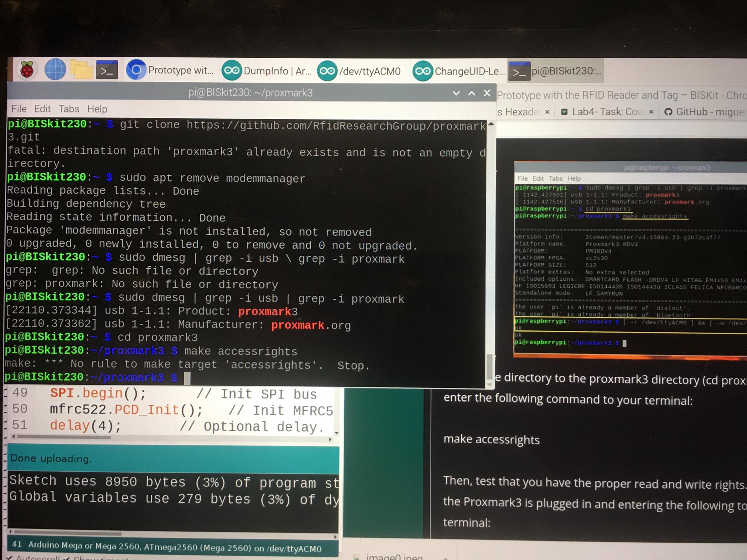The image size is (747, 560).
Task: Switch to '/dev/ttyACM0' serial monitor taskbar entry
Action: coord(359,71)
